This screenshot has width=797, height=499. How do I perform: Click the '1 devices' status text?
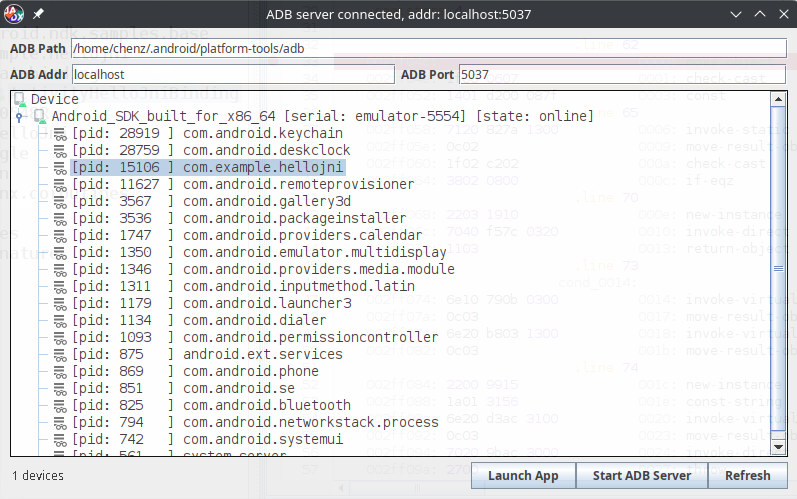pos(38,476)
